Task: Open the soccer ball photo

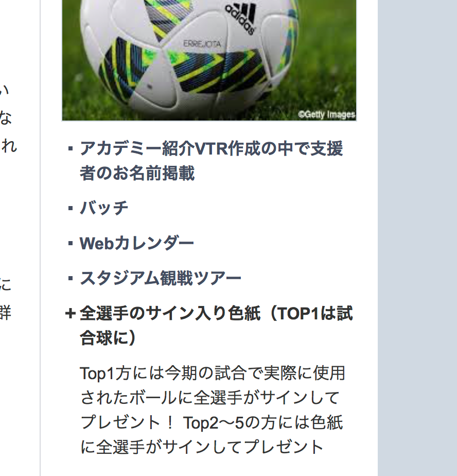Action: [x=209, y=60]
